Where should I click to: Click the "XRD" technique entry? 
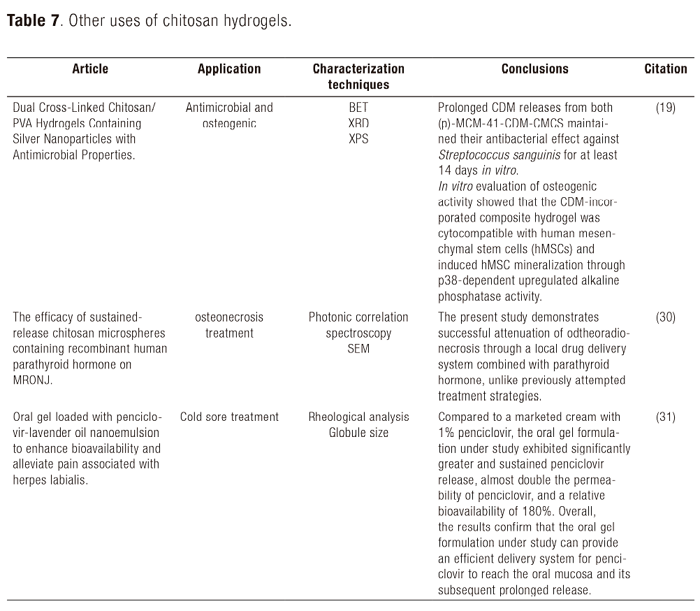click(x=358, y=123)
